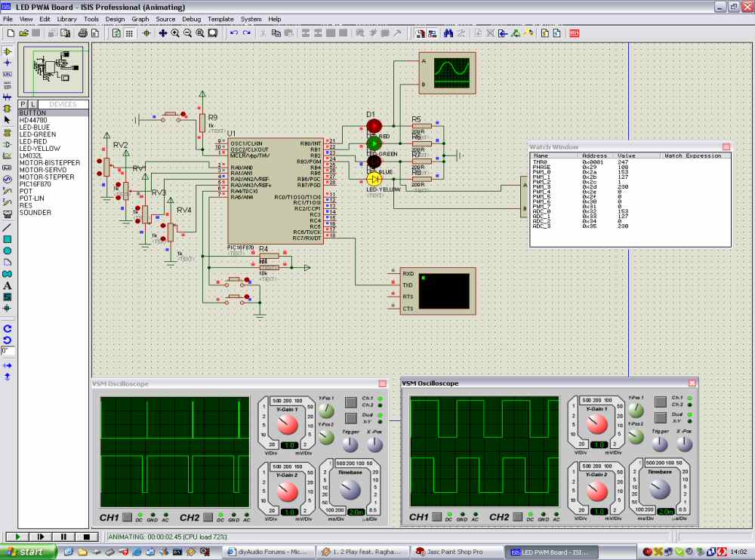
Task: Click the P pick devices button
Action: 23,104
